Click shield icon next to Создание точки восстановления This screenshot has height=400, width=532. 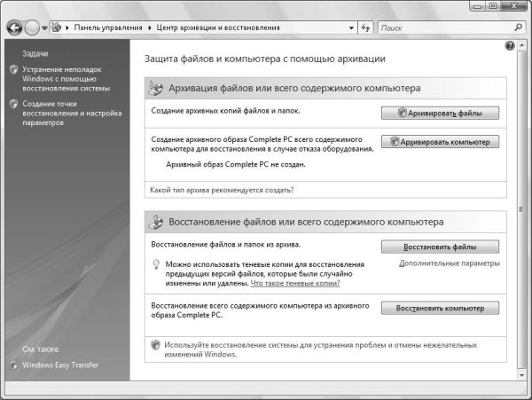coord(13,104)
